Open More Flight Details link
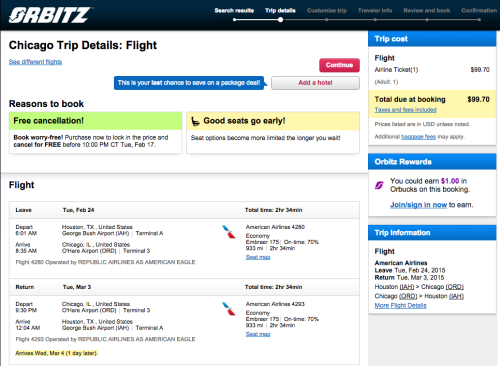This screenshot has height=366, width=500. click(400, 305)
